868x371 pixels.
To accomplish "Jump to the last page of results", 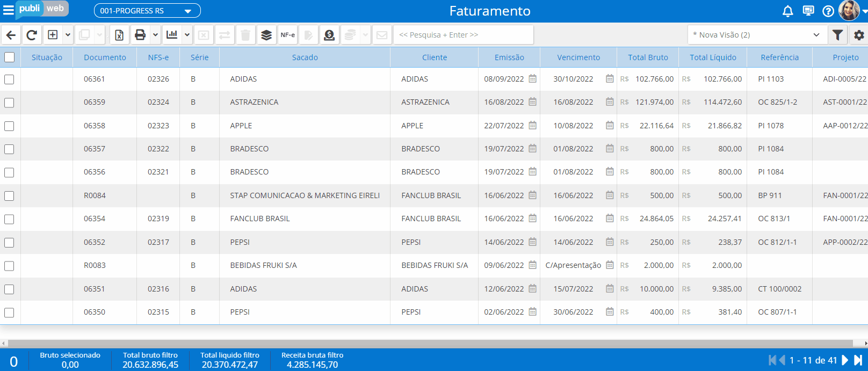I will click(x=858, y=360).
